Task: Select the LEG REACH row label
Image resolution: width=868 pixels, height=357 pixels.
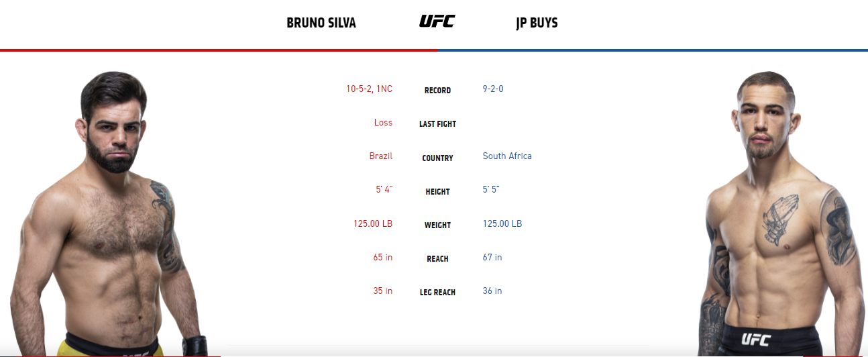Action: (437, 293)
